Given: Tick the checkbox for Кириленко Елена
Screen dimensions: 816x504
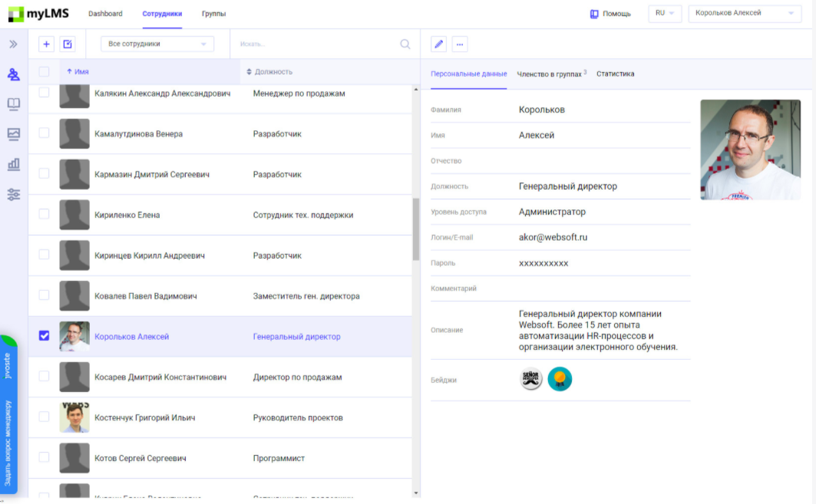Looking at the screenshot, I should pos(44,214).
